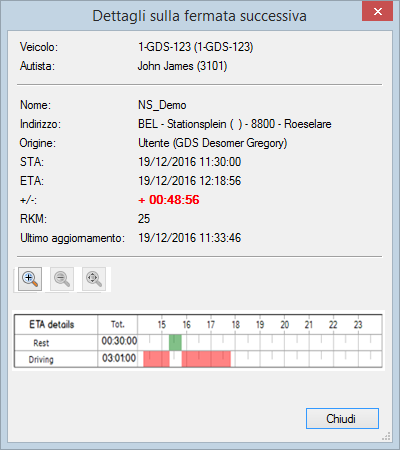
Task: Click the driver name John James (3101)
Action: (182, 66)
